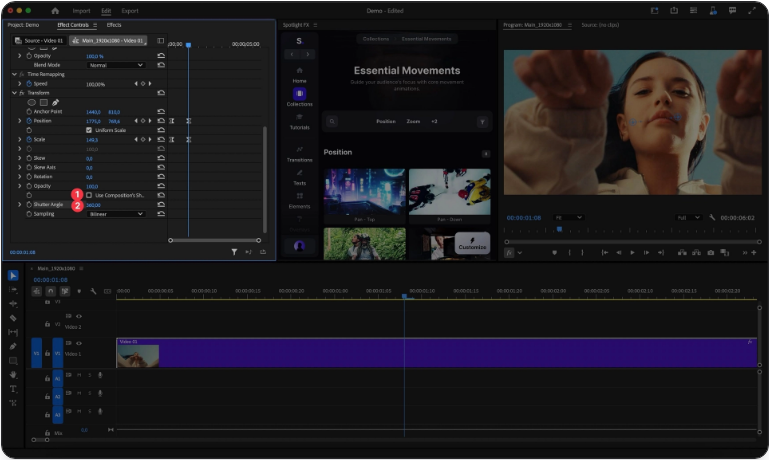The image size is (769, 460).
Task: Toggle Scale animation stopwatch
Action: tap(29, 139)
